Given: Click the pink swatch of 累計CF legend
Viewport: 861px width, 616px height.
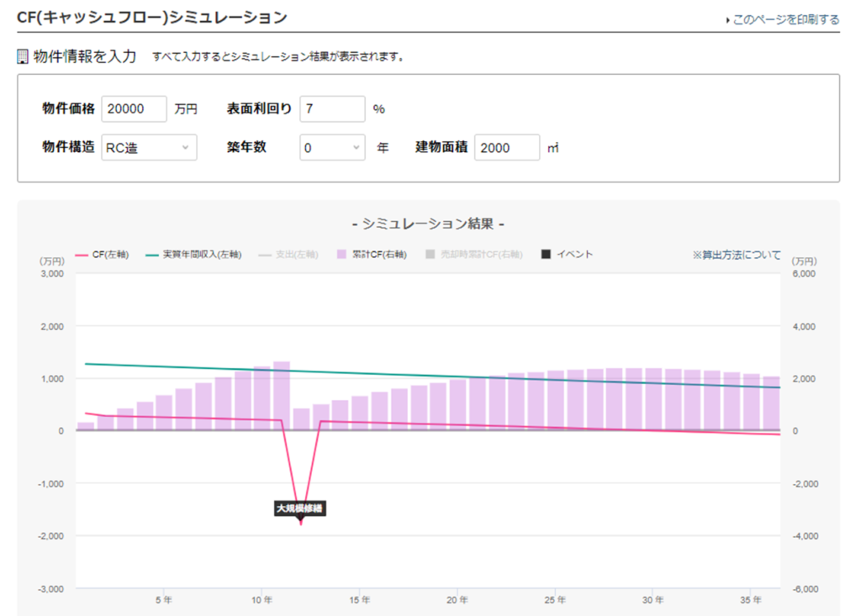Looking at the screenshot, I should (x=341, y=255).
